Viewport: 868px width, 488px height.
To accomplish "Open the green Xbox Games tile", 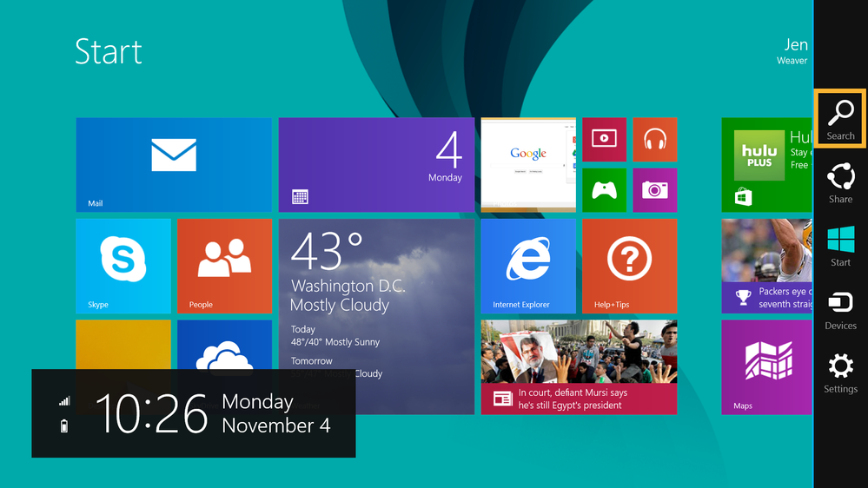I will 604,190.
